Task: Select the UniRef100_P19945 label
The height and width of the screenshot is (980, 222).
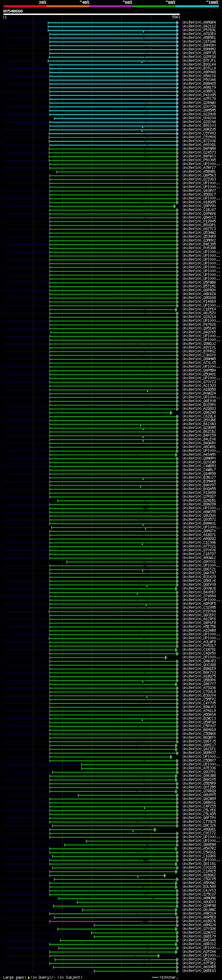Action: pos(199,221)
